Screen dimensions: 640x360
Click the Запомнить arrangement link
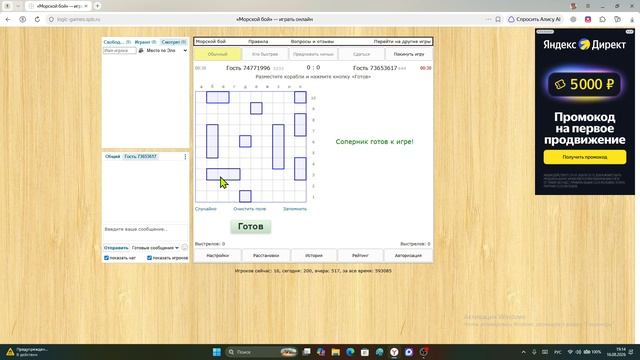(295, 209)
